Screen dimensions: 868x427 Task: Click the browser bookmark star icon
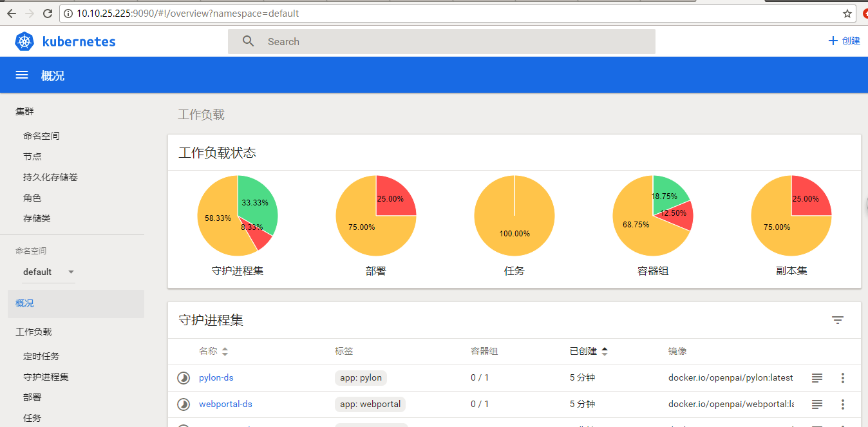click(x=847, y=13)
